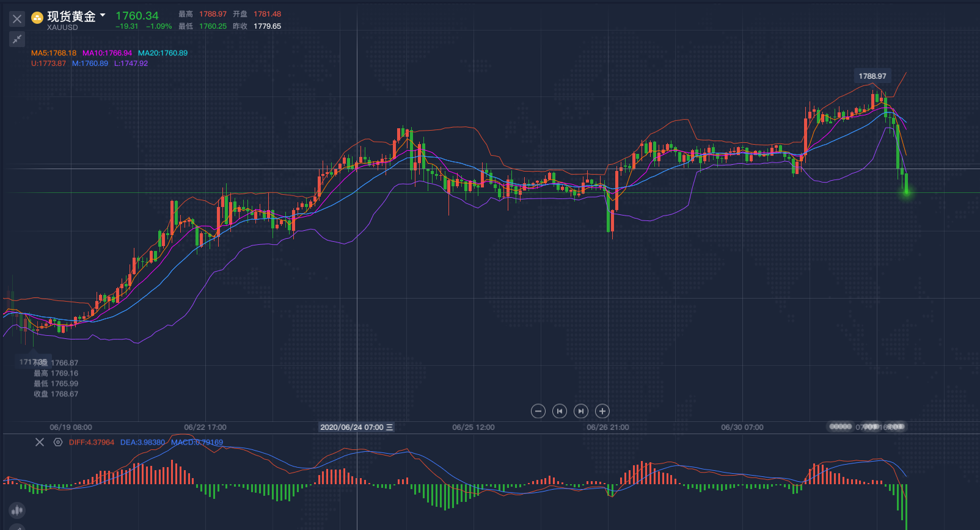Click the DIFF value label
The image size is (980, 530).
point(91,442)
